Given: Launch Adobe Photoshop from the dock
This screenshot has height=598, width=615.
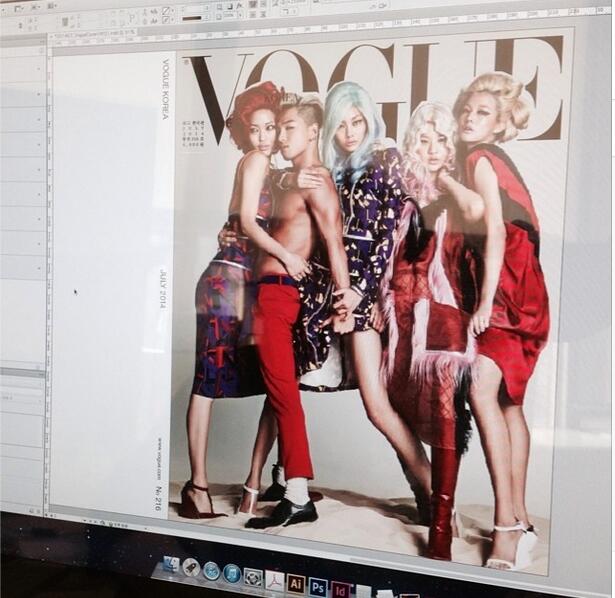Looking at the screenshot, I should 317,587.
